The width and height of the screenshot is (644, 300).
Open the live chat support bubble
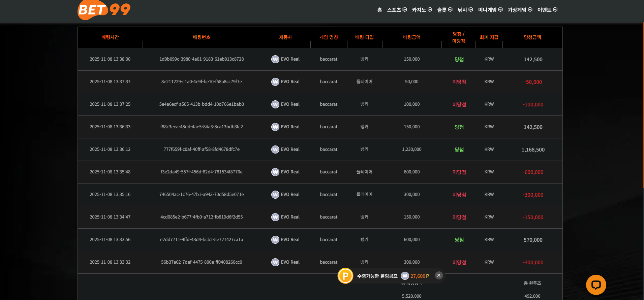596,285
